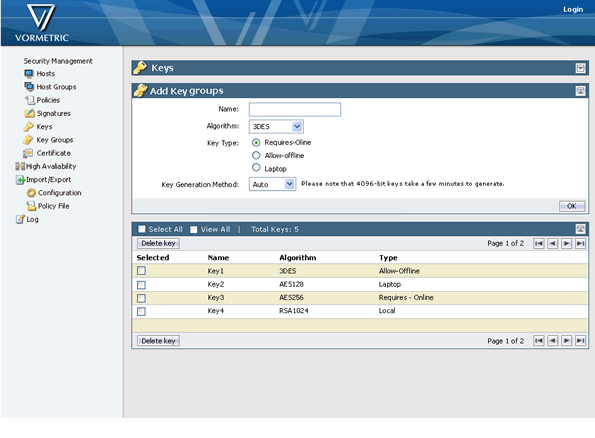Viewport: 595px width, 438px height.
Task: Open Key Groups in sidebar menu
Action: pyautogui.click(x=55, y=140)
